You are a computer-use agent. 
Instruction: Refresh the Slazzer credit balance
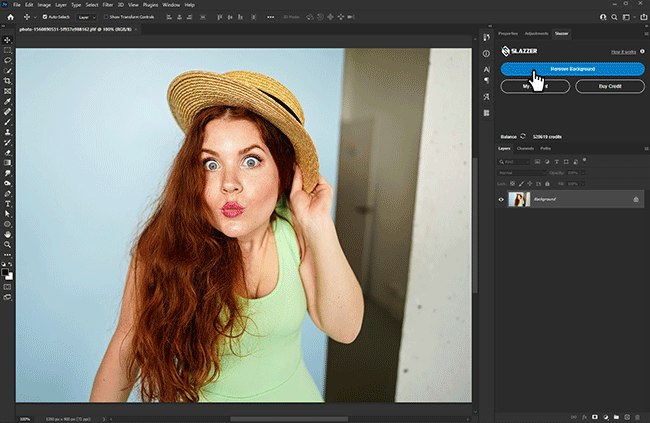coord(523,136)
